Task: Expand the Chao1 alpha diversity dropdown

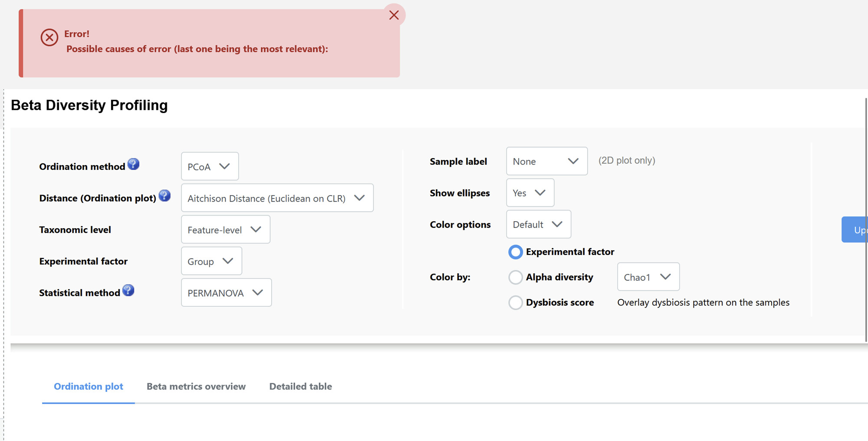Action: pos(648,277)
